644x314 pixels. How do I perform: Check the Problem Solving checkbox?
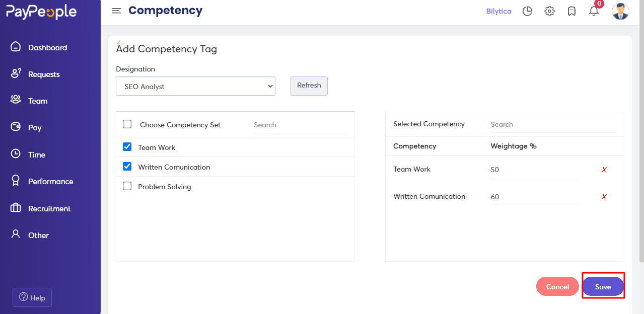tap(127, 186)
